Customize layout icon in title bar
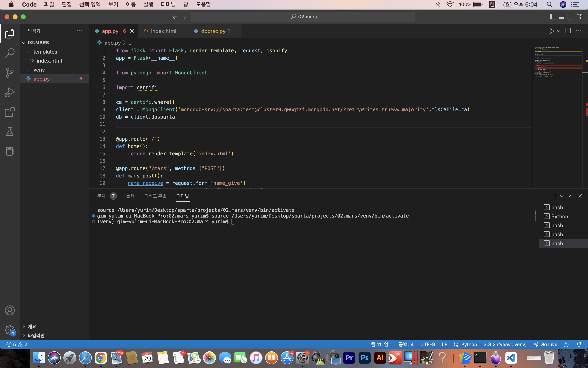The image size is (588, 368). pyautogui.click(x=580, y=17)
